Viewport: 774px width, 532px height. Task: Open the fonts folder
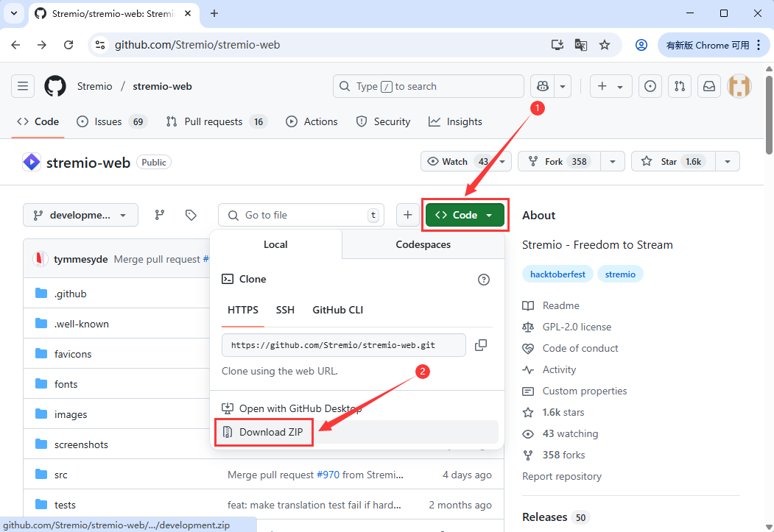66,384
